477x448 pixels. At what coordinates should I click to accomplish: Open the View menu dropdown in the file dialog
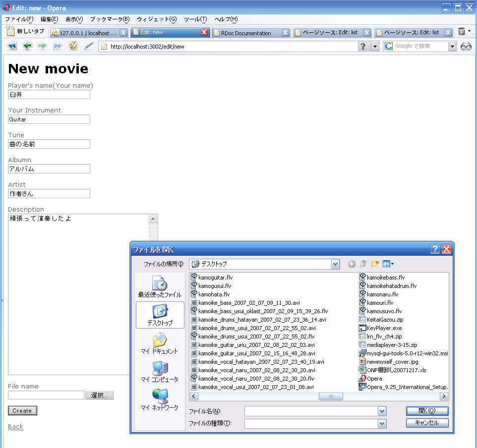pos(388,264)
